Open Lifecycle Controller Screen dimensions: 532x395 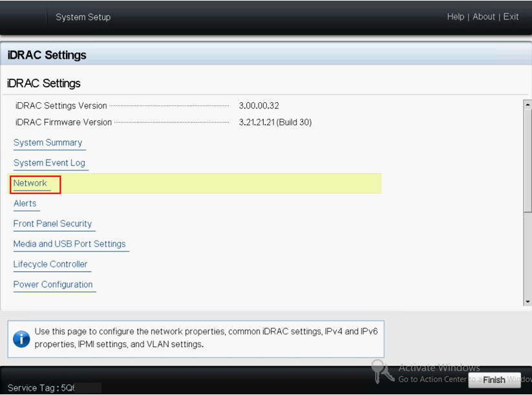[50, 264]
